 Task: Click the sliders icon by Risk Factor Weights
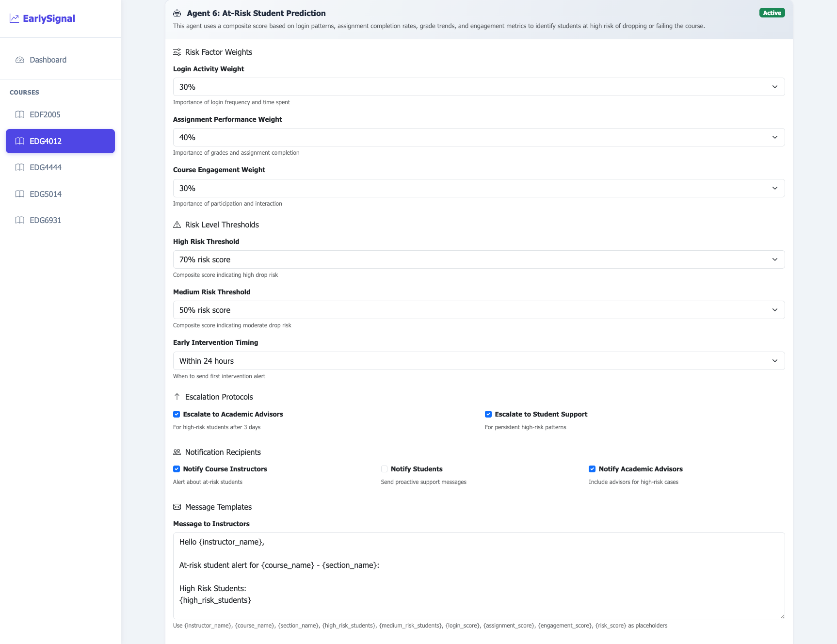click(177, 52)
